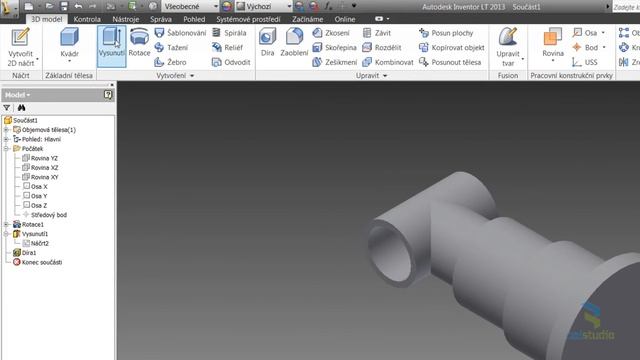This screenshot has height=360, width=640.
Task: Choose Kopírovat objekt copy tool
Action: [x=452, y=48]
